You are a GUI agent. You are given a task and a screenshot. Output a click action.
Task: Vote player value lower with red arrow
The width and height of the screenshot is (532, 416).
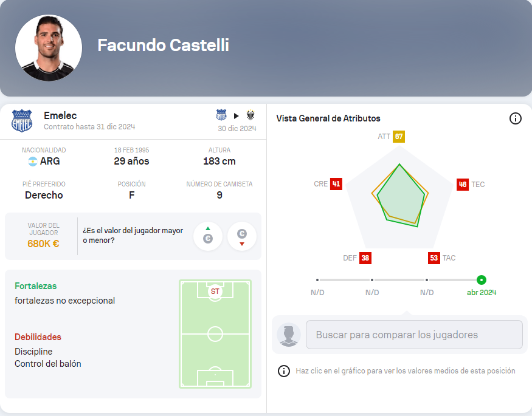coord(242,236)
